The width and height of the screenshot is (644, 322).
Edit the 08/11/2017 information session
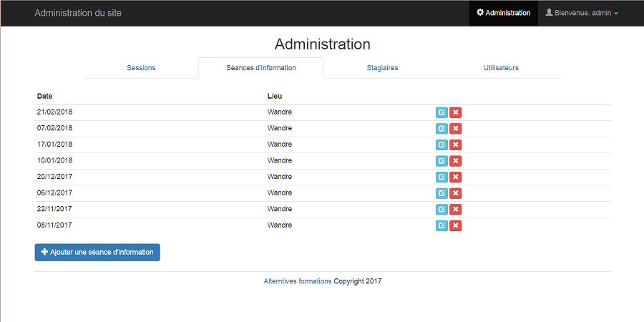(x=441, y=225)
